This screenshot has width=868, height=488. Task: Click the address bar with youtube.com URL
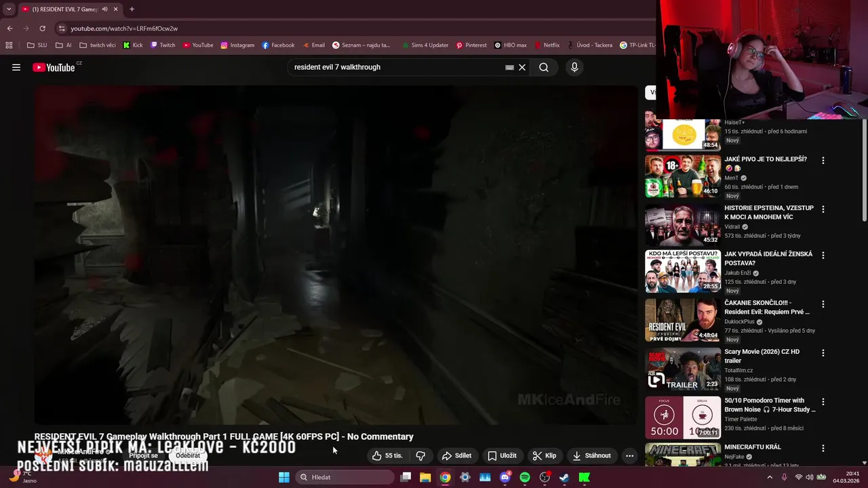pyautogui.click(x=353, y=28)
